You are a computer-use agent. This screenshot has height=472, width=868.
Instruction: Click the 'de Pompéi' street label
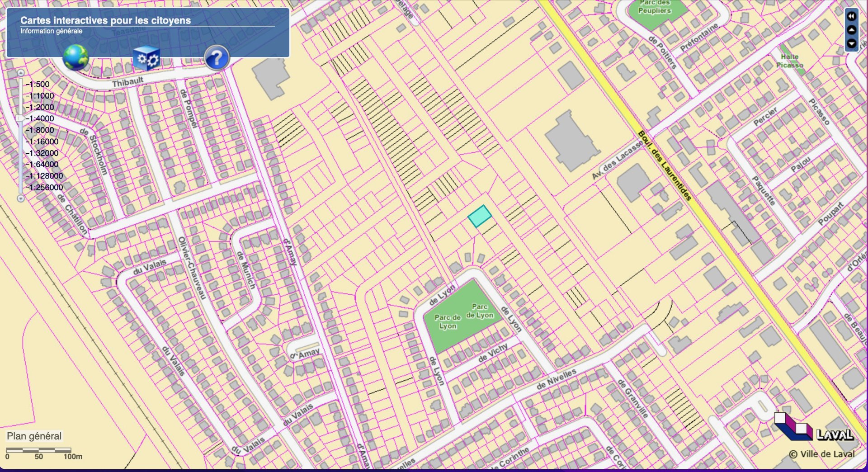[x=189, y=108]
